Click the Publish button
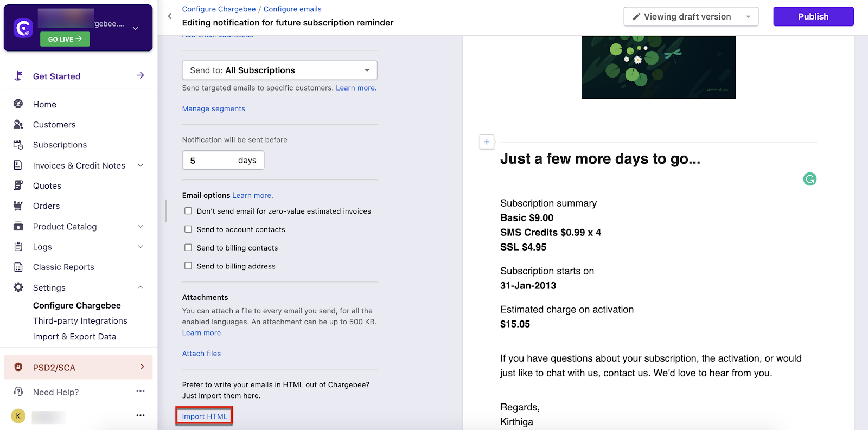 coord(813,17)
